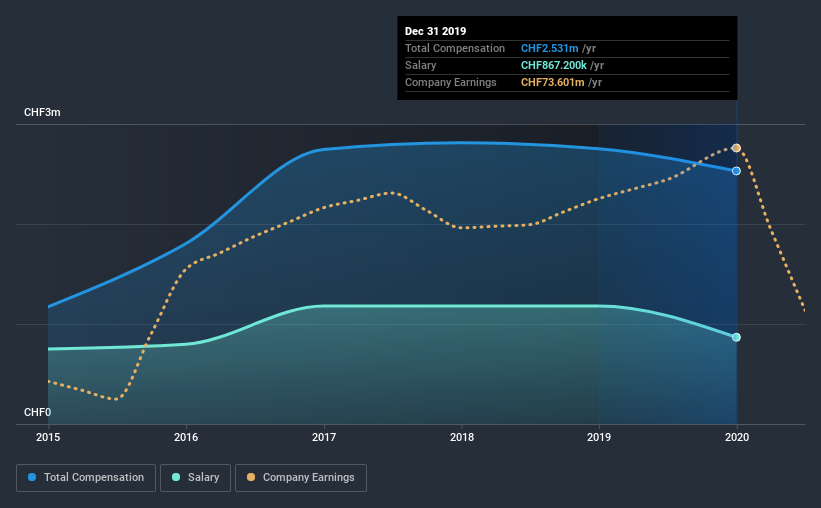Screen dimensions: 821x508
Task: Toggle the Company Earnings legend button
Action: pyautogui.click(x=301, y=478)
